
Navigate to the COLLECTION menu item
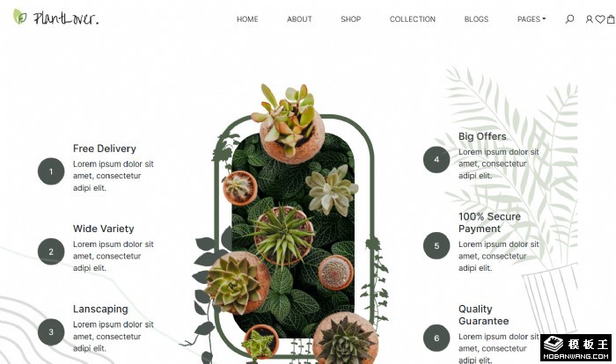(413, 18)
